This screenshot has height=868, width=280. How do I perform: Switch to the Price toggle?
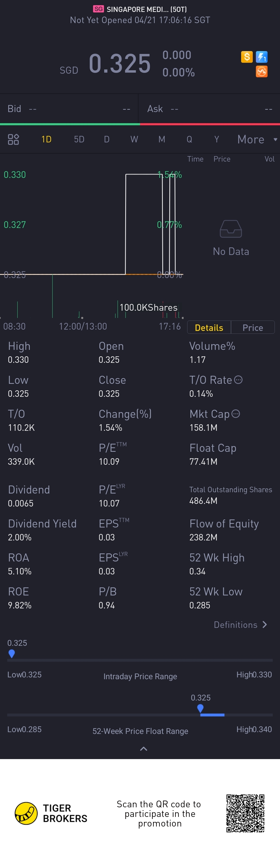(x=253, y=328)
